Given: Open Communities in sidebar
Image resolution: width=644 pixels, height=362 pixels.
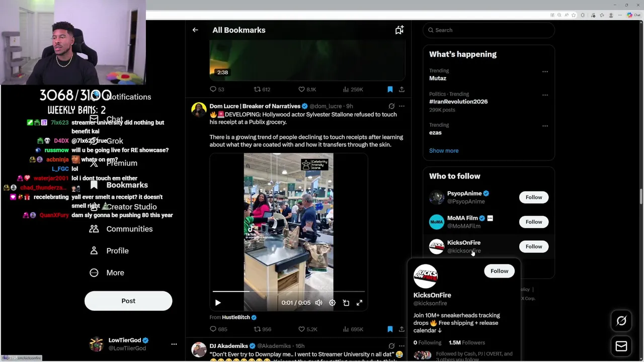Looking at the screenshot, I should point(121,229).
